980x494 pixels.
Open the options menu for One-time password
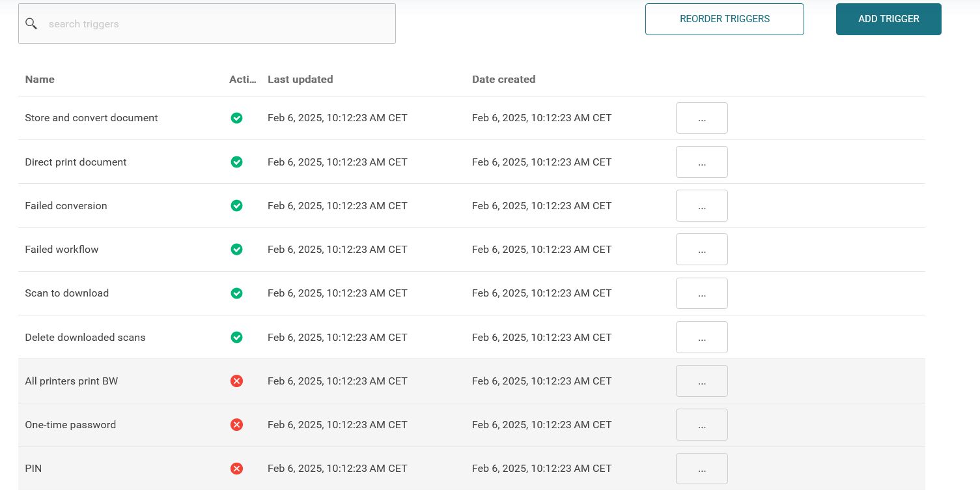701,424
